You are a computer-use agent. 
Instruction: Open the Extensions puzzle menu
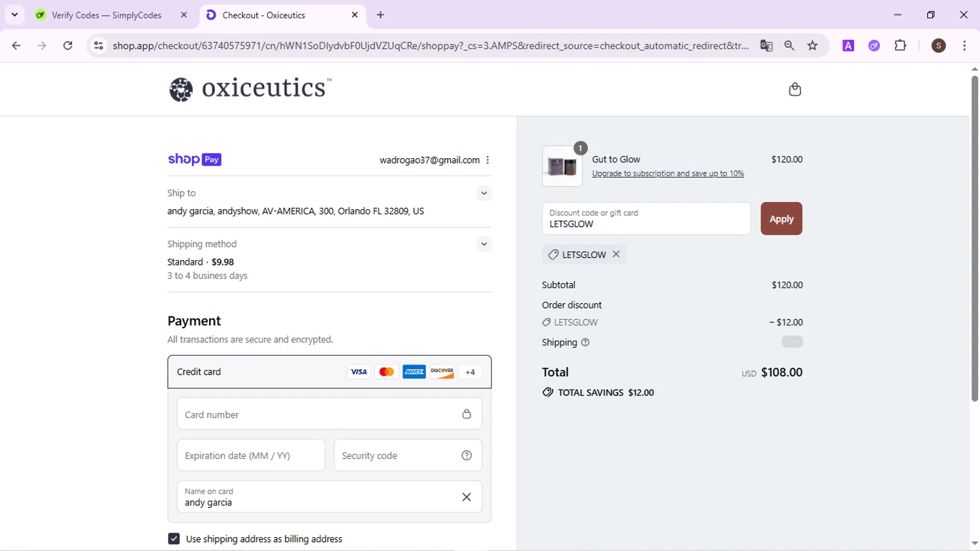900,46
